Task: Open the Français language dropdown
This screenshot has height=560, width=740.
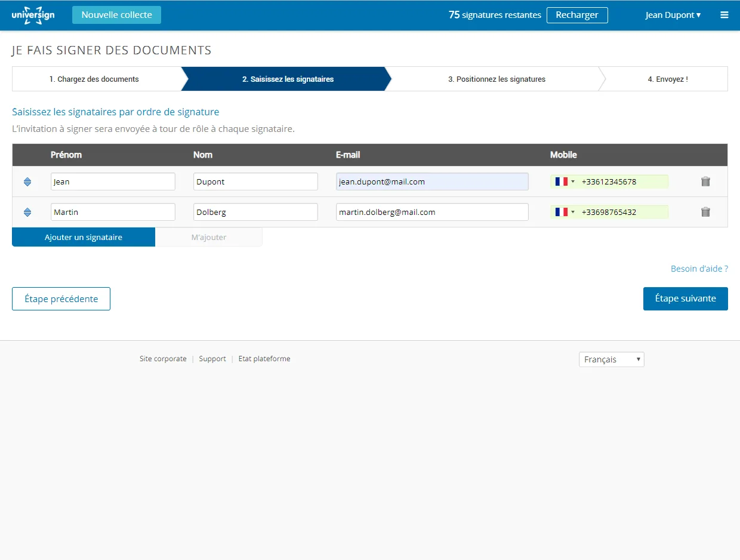Action: [612, 359]
